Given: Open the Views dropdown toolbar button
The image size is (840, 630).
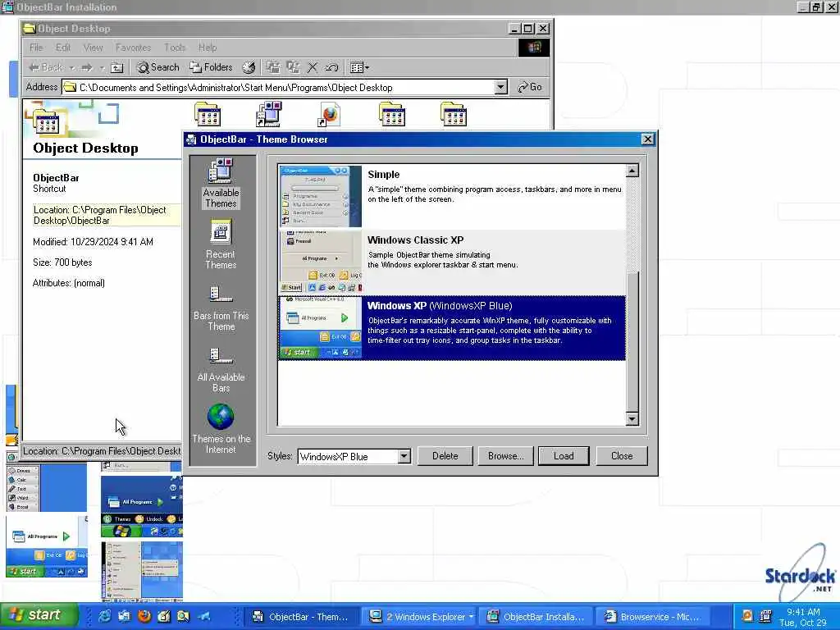Looking at the screenshot, I should [359, 67].
